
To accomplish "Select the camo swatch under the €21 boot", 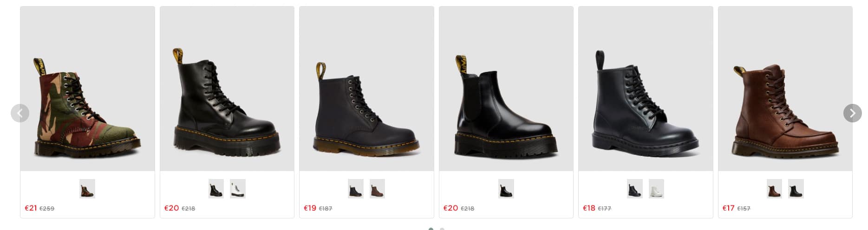I will [x=87, y=189].
